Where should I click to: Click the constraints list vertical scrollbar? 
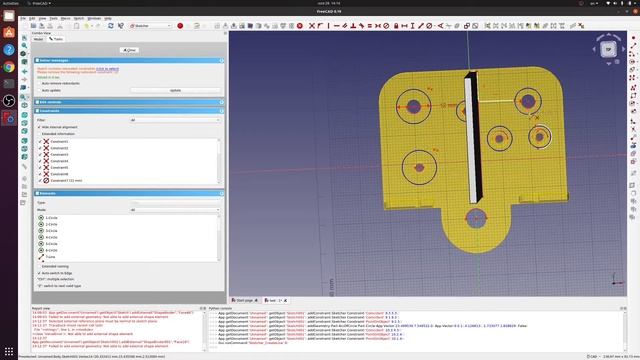[x=219, y=161]
